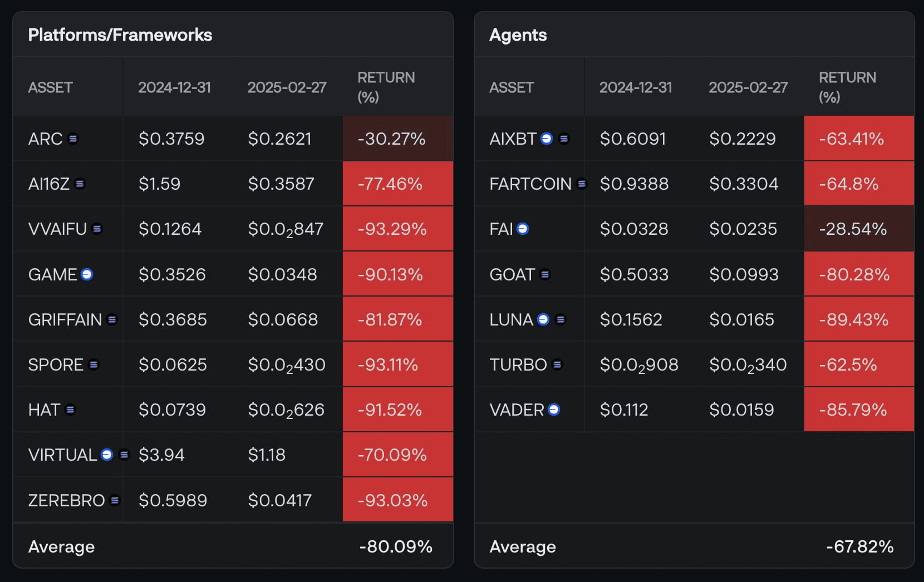The height and width of the screenshot is (582, 924).
Task: Click GOAT's -80.28% return cell
Action: pos(859,274)
